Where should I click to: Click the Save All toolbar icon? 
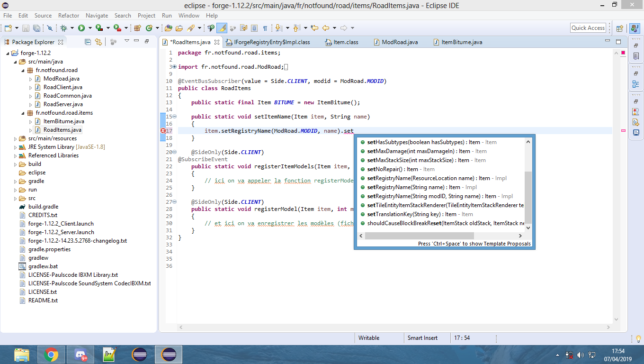[x=37, y=28]
